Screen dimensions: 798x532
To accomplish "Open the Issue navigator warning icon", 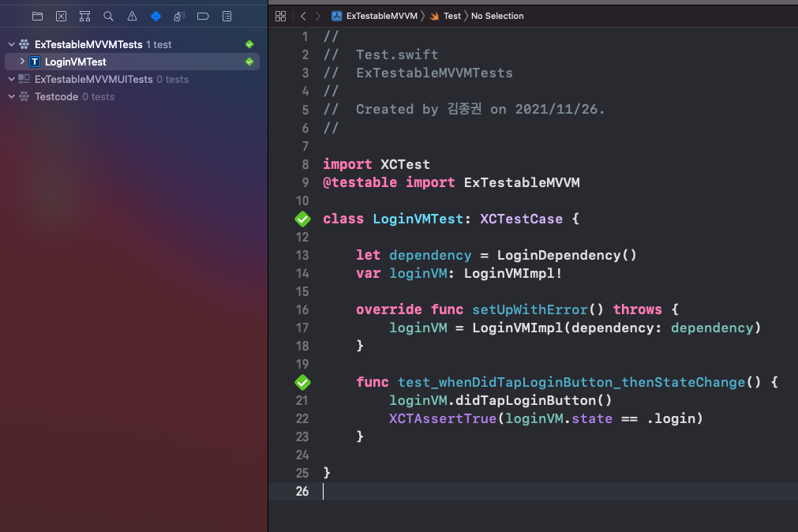I will [x=133, y=17].
